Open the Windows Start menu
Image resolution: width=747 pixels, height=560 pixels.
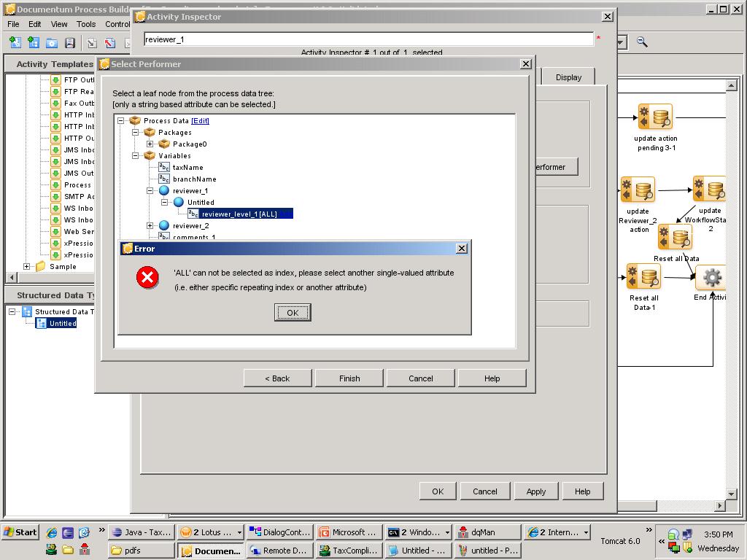(20, 532)
